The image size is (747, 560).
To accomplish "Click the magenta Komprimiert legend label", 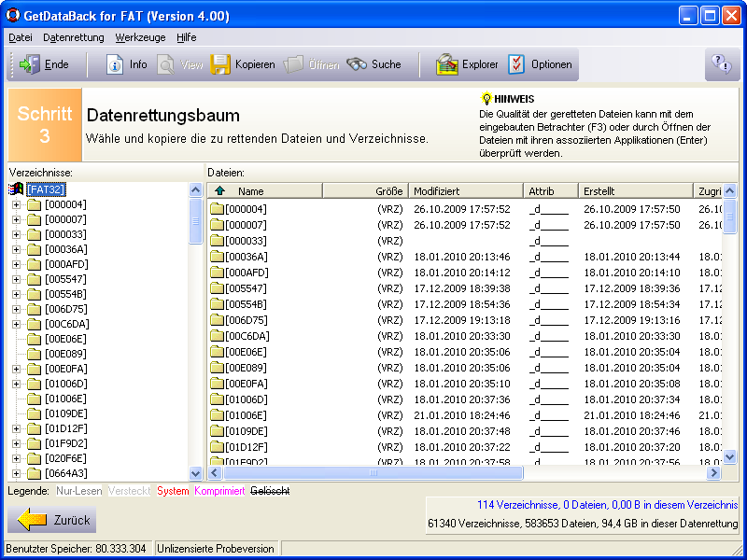I will click(x=219, y=491).
